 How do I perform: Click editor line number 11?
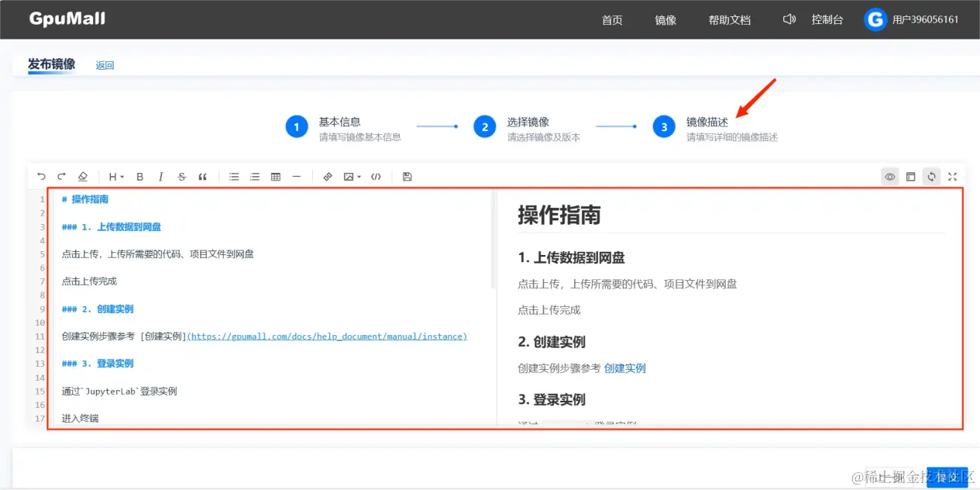point(40,336)
